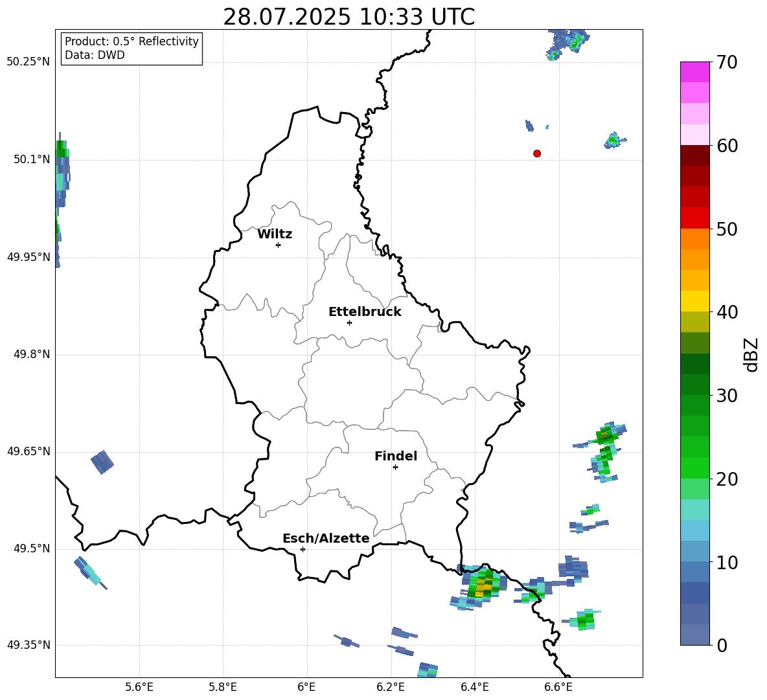Image resolution: width=767 pixels, height=700 pixels.
Task: Click the 6.6°E longitude label
Action: [558, 687]
